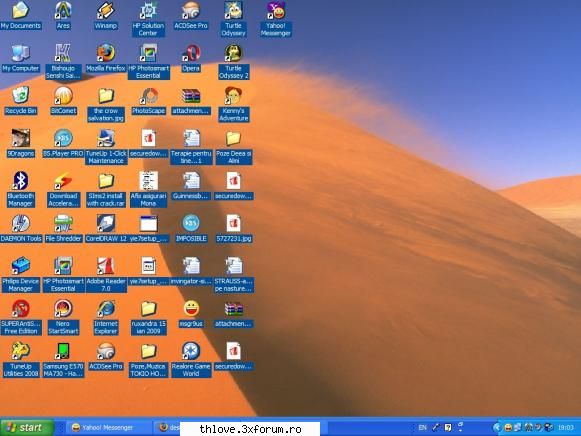Screen dimensions: 581x436
Task: Select WinRAR attachmen... archive in third row
Action: coord(191,101)
